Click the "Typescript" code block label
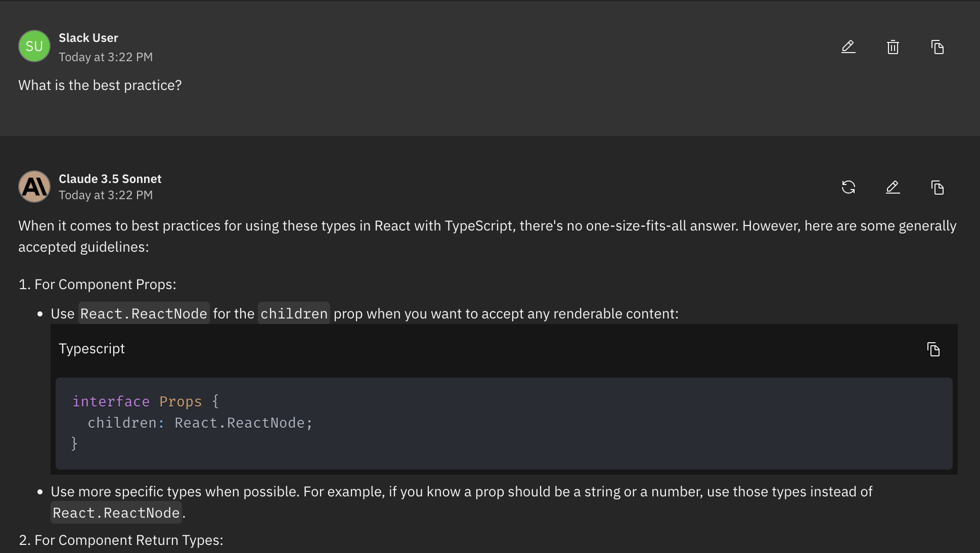Image resolution: width=980 pixels, height=553 pixels. point(92,349)
